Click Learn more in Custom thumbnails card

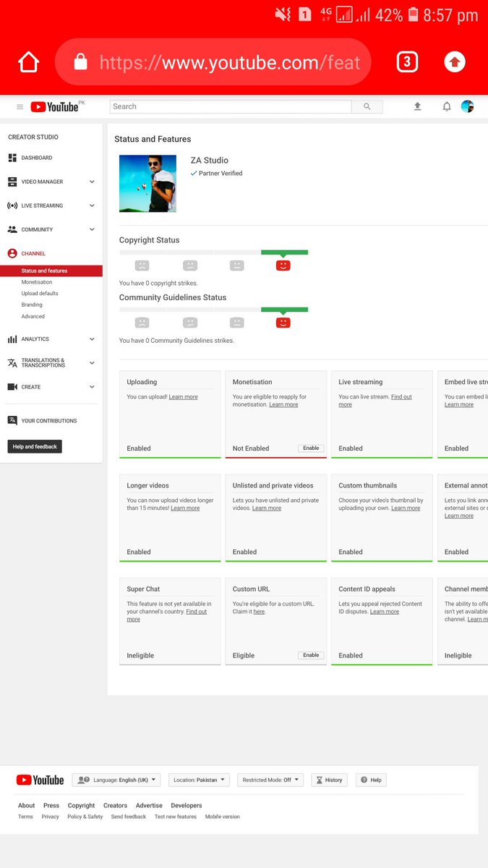pos(406,509)
